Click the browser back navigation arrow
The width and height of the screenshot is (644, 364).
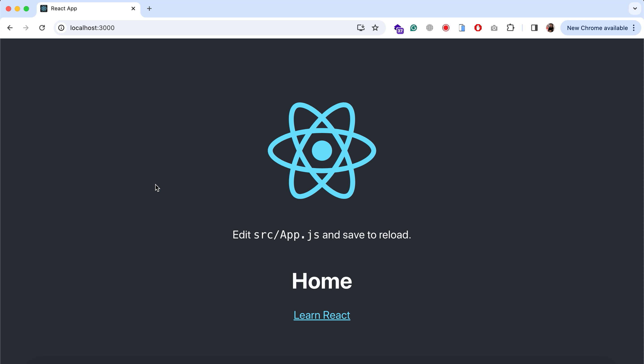[x=10, y=28]
